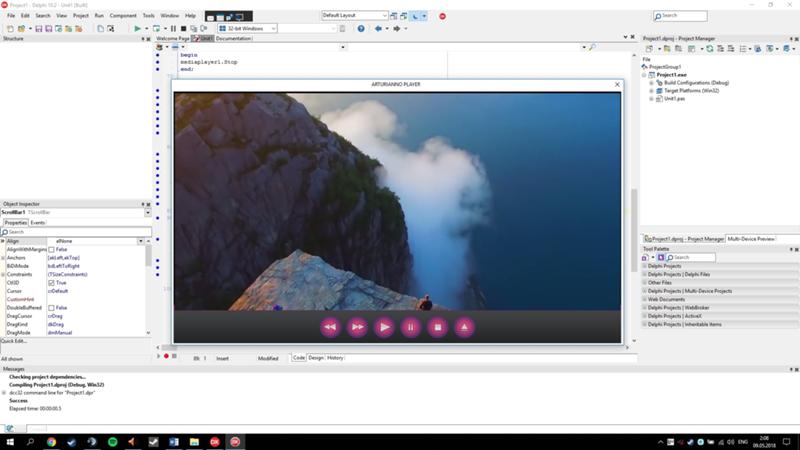
Task: Click the pink play button in player
Action: [x=384, y=327]
